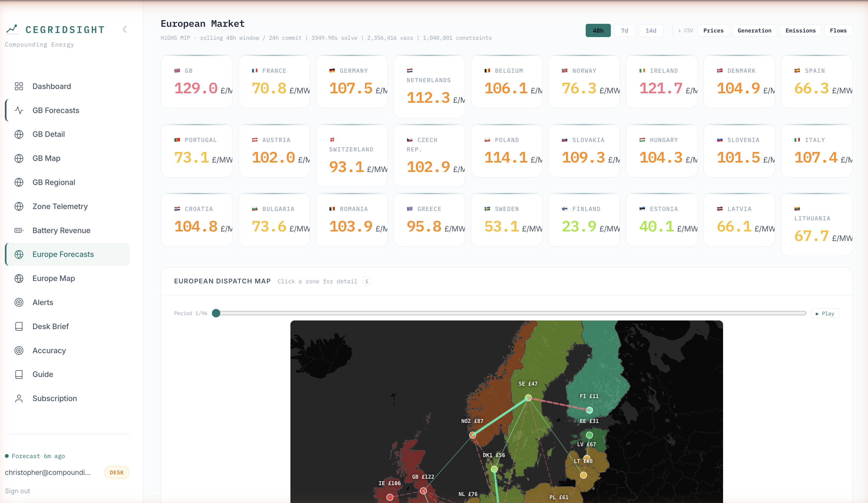Play the dispatch map animation

coord(825,313)
